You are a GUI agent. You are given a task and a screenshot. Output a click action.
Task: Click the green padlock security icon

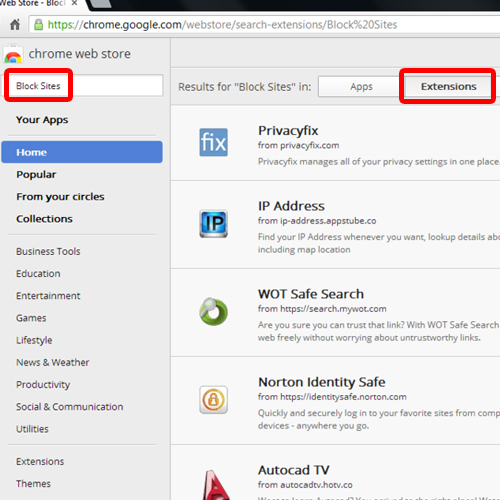(39, 25)
